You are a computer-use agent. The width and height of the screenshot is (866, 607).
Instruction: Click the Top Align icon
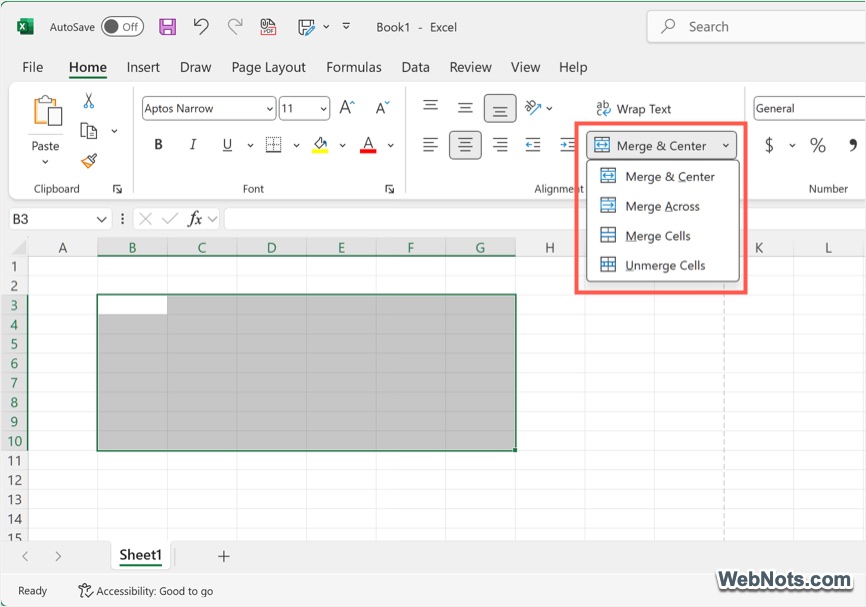click(x=431, y=105)
